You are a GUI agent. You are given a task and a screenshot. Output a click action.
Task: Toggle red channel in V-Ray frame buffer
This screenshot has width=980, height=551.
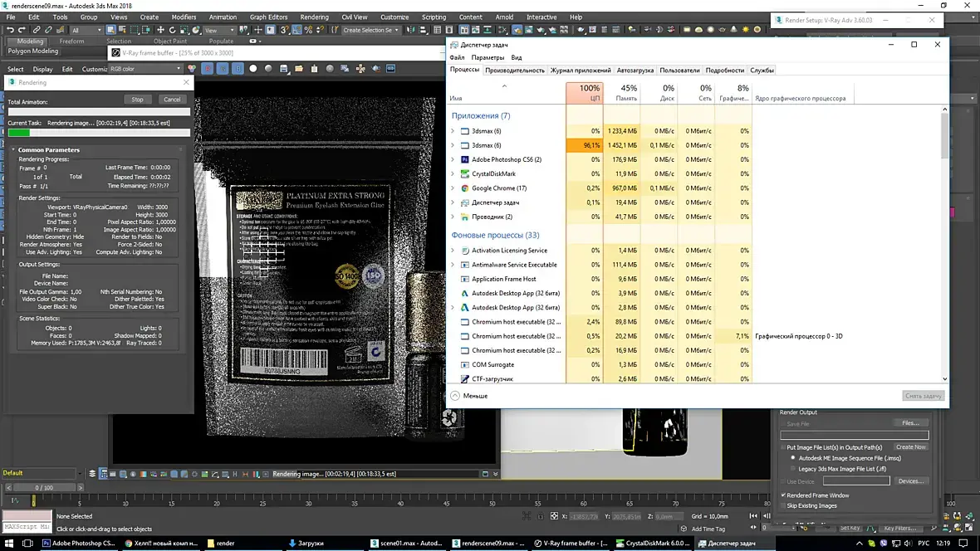(x=208, y=69)
